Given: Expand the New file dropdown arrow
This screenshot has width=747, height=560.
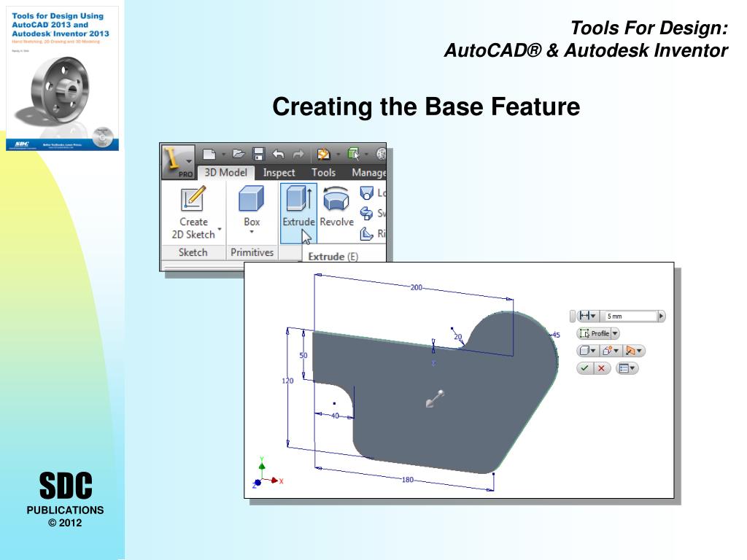Looking at the screenshot, I should [223, 155].
